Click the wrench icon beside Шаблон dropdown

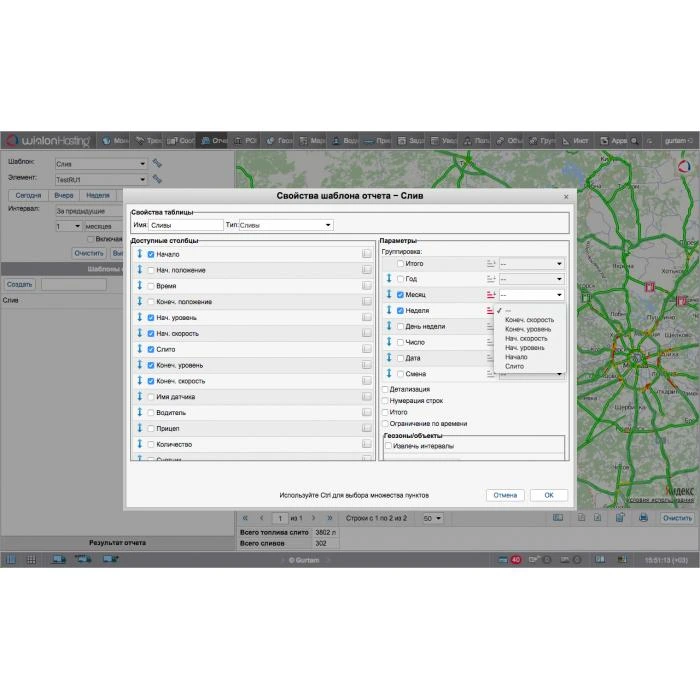point(157,162)
